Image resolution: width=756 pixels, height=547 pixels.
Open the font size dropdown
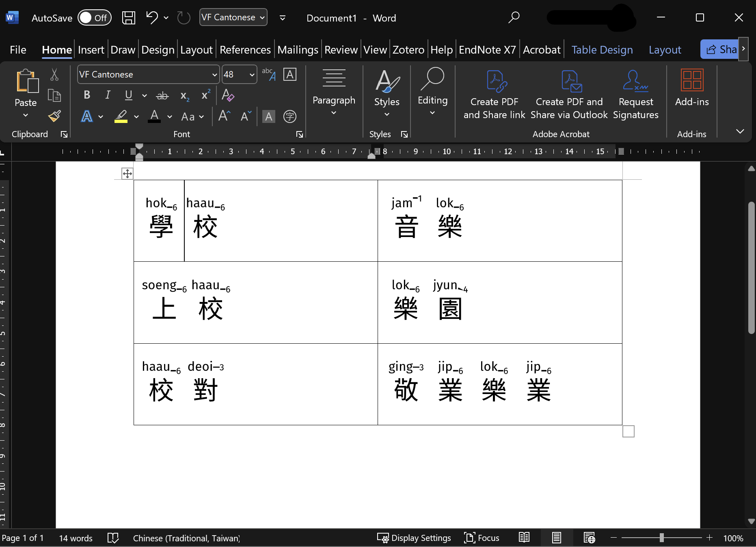click(x=252, y=75)
